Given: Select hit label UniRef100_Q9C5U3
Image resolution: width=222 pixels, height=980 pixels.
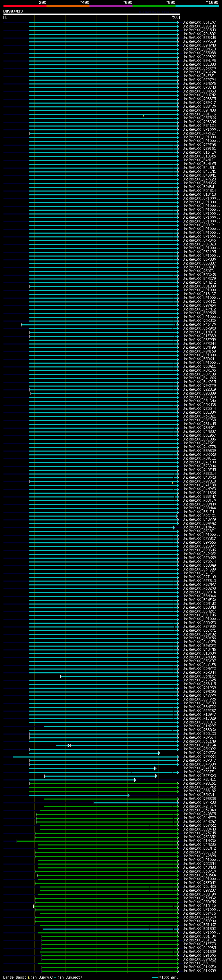Looking at the screenshot, I should [x=199, y=30].
